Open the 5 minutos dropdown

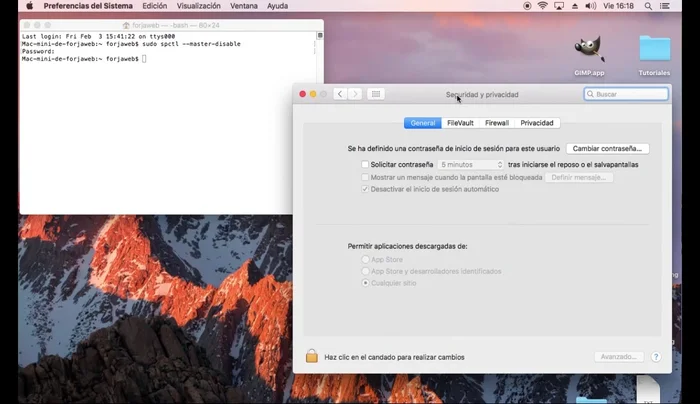click(x=471, y=165)
